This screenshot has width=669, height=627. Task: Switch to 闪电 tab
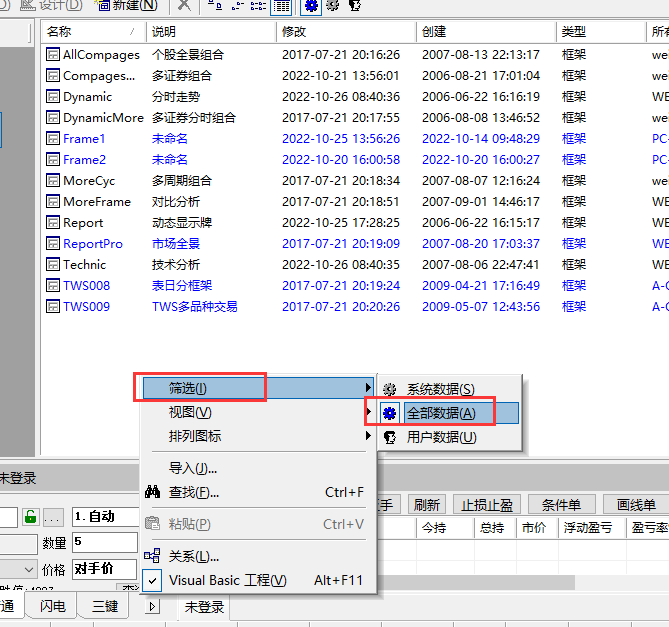pyautogui.click(x=52, y=606)
